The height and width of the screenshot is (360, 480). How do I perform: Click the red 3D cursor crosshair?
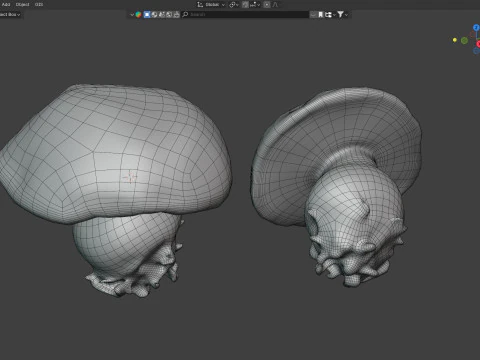(x=130, y=177)
